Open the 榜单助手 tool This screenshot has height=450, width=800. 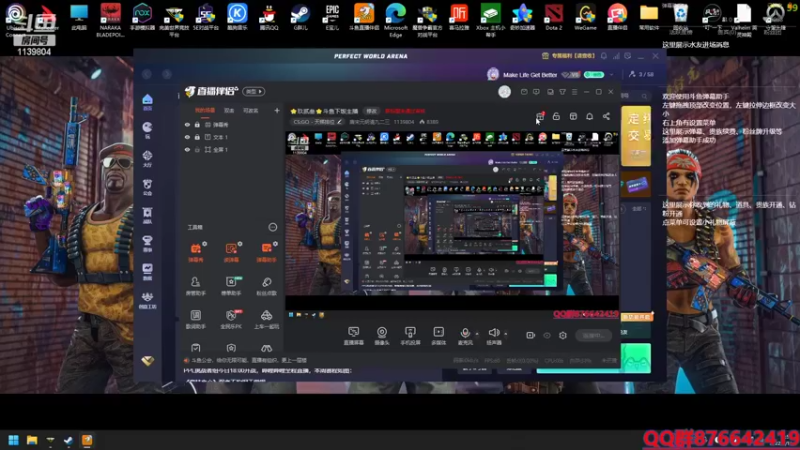231,286
